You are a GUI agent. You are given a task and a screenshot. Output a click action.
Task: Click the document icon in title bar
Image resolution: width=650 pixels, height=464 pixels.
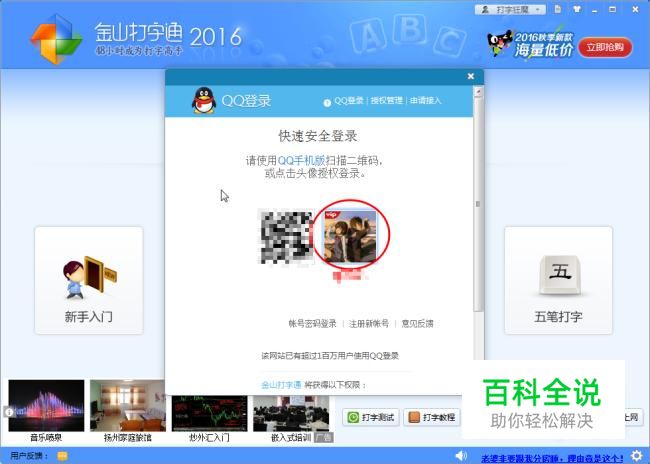(558, 9)
